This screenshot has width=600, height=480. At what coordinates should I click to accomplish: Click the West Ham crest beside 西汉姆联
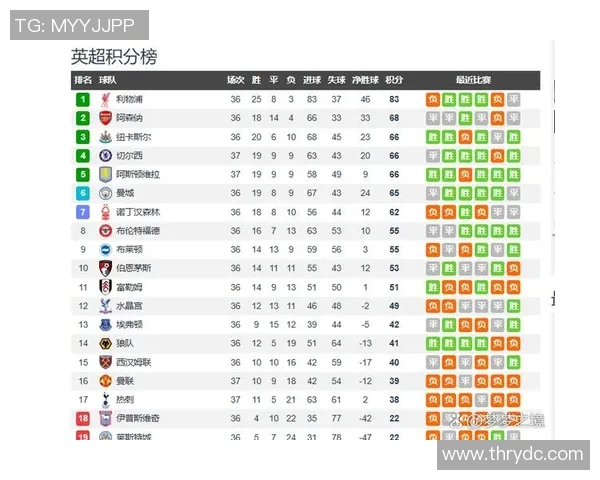coord(105,362)
